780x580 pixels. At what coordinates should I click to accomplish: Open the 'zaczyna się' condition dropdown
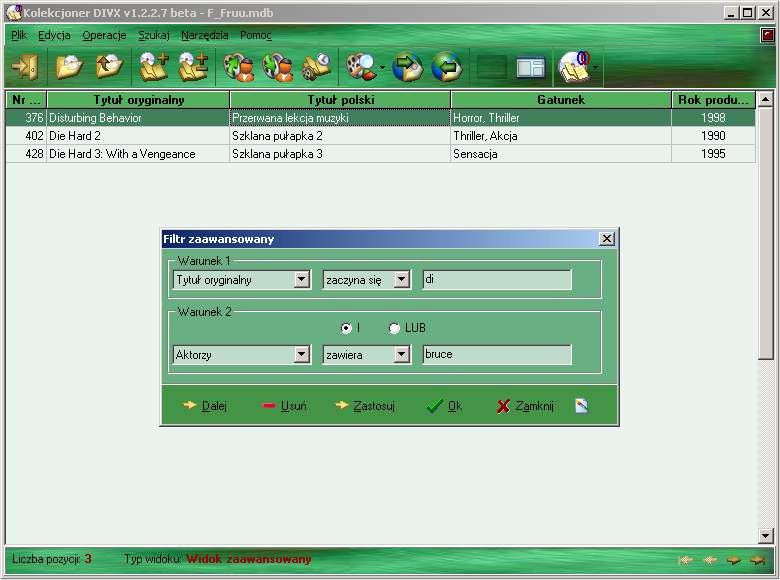(x=402, y=280)
